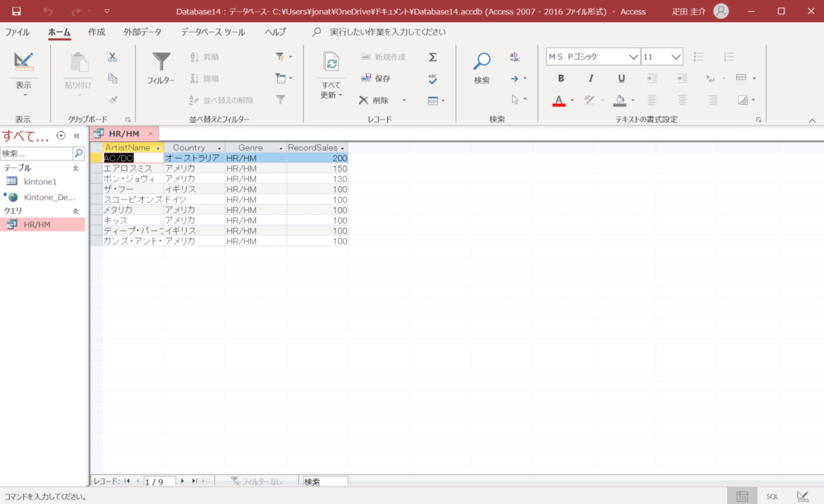
Task: Switch to SQL view in status bar
Action: [772, 496]
